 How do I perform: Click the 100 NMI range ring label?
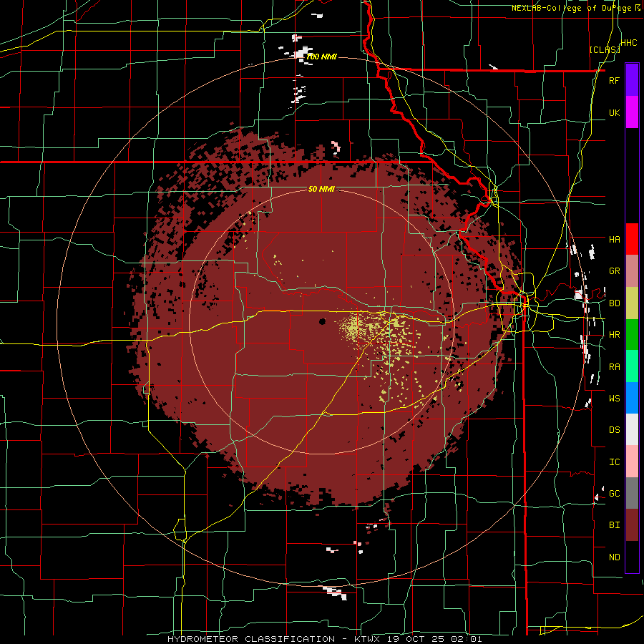321,57
